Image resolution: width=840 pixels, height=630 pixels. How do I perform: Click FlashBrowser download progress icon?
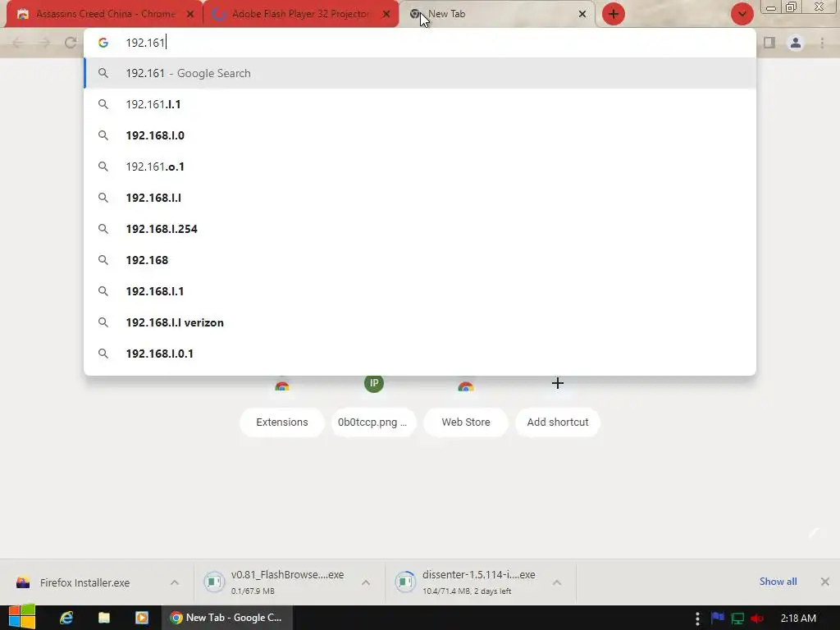point(214,582)
